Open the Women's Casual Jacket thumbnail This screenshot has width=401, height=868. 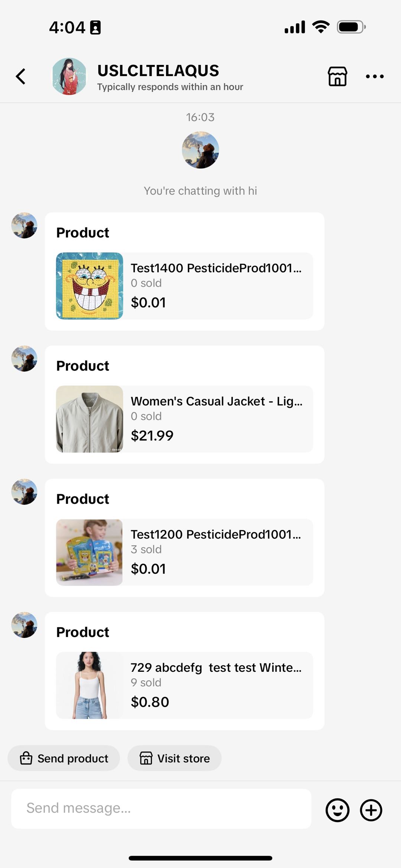click(x=89, y=419)
